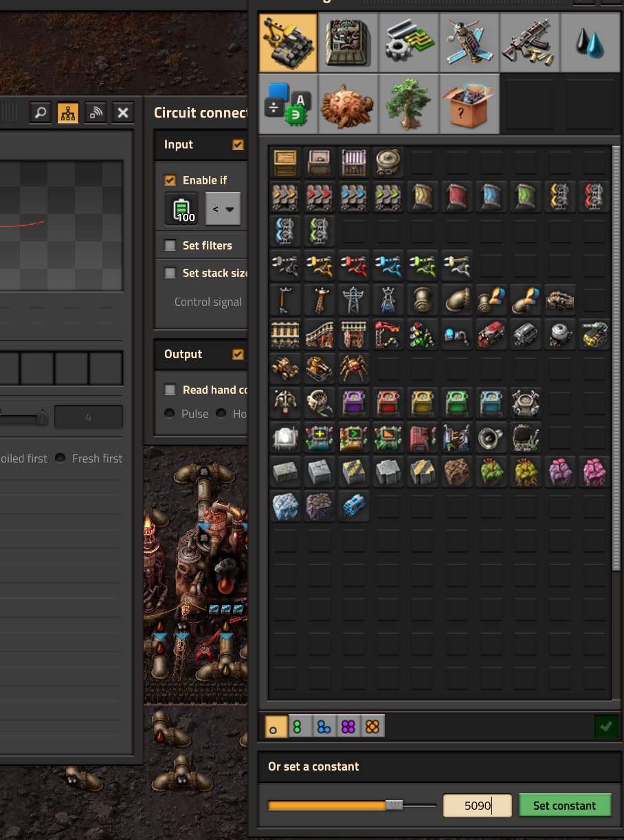Open the comparator dropdown showing <
The height and width of the screenshot is (840, 624).
pos(223,209)
